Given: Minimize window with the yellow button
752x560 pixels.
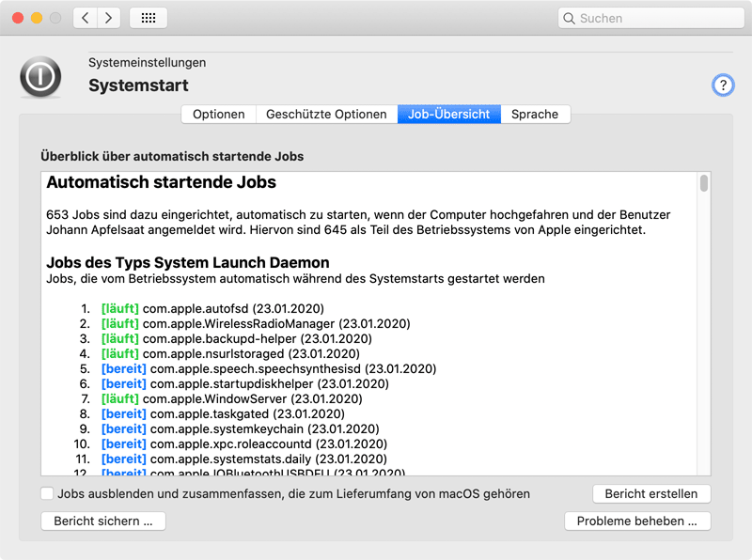Looking at the screenshot, I should click(37, 18).
